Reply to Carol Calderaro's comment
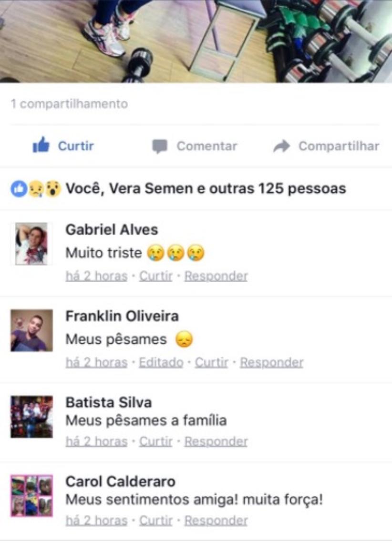The width and height of the screenshot is (392, 543). point(216,521)
